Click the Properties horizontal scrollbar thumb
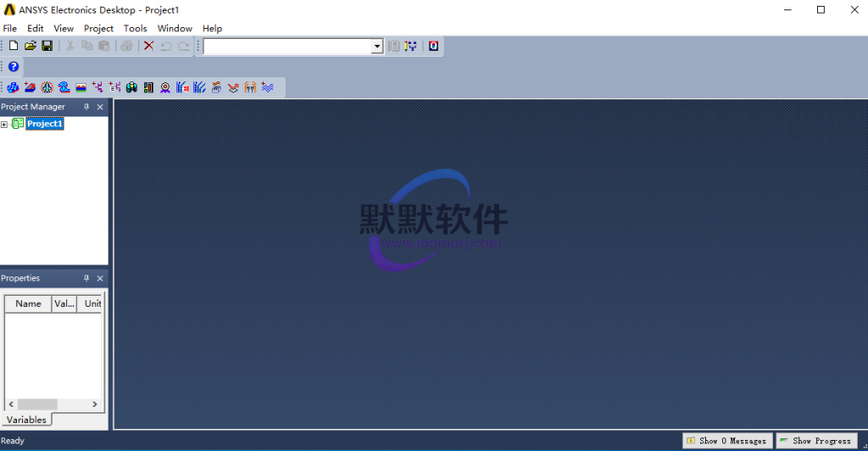The width and height of the screenshot is (868, 451). click(37, 404)
